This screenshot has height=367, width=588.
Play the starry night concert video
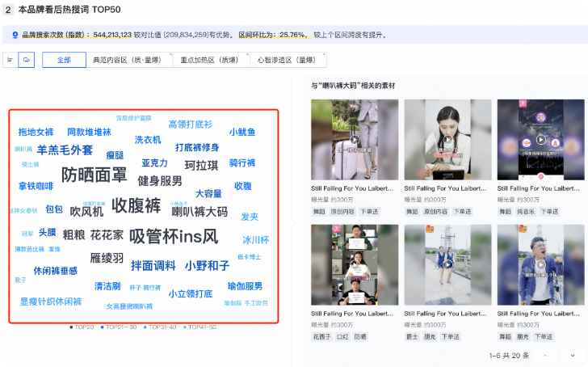click(541, 140)
